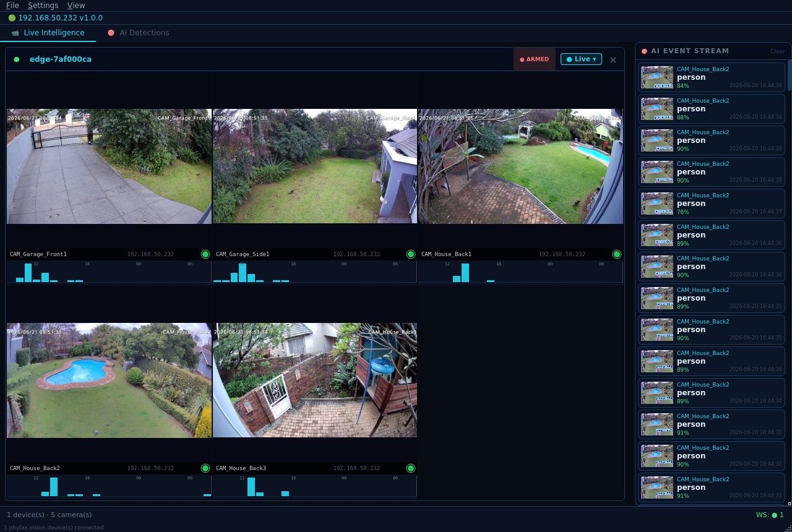The height and width of the screenshot is (532, 792).
Task: Open the CAM_Garage_Front1 video feed
Action: [x=109, y=166]
